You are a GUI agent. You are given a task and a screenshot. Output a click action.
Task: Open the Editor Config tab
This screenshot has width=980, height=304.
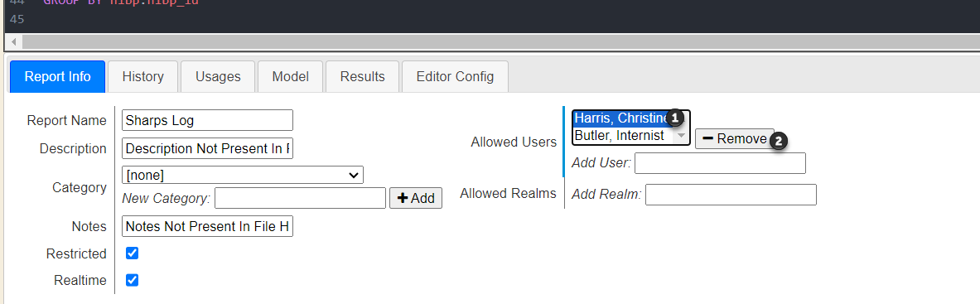pos(455,77)
